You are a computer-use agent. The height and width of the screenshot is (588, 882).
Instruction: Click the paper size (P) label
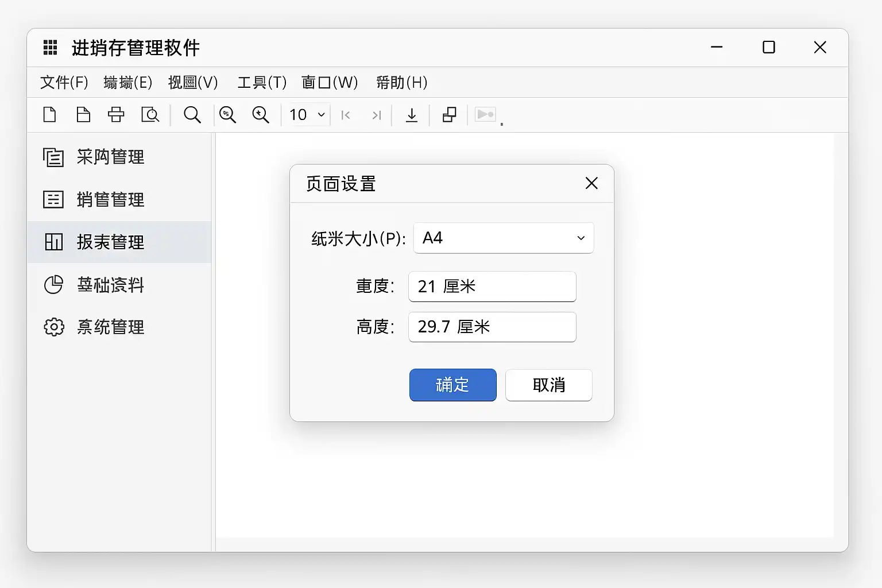359,238
